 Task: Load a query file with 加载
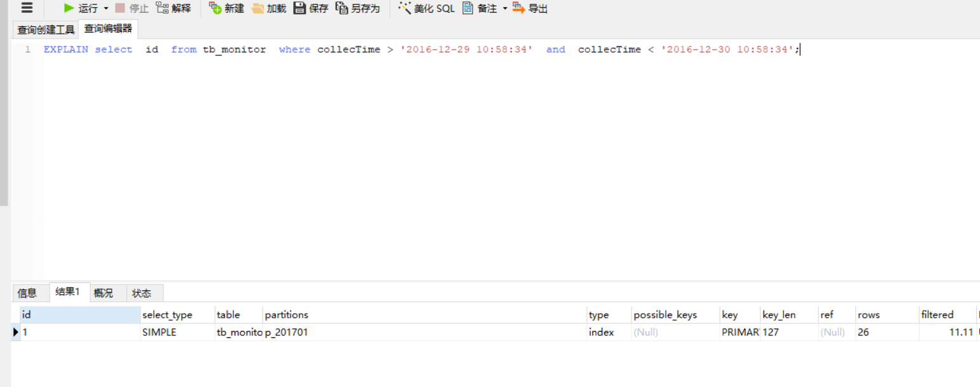click(x=268, y=8)
